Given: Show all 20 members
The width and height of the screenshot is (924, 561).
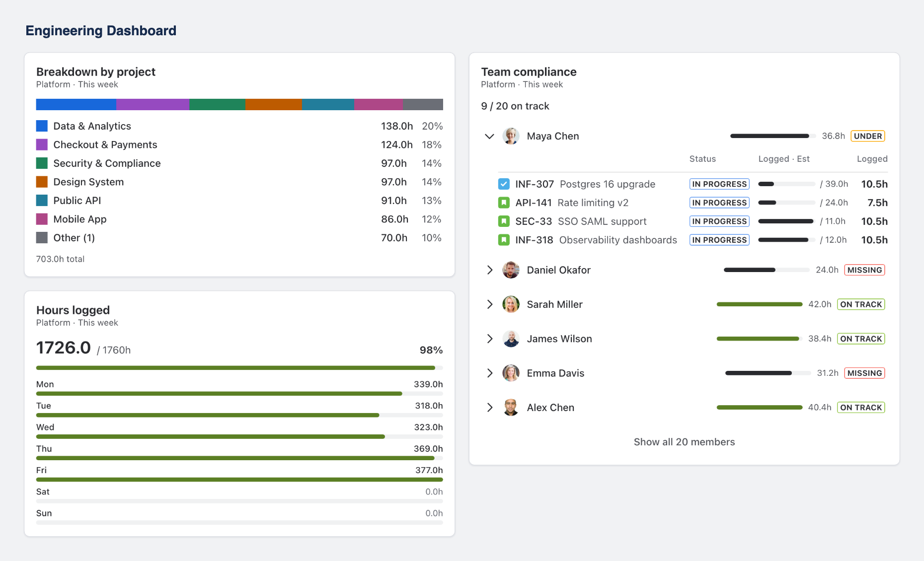Looking at the screenshot, I should click(x=684, y=442).
